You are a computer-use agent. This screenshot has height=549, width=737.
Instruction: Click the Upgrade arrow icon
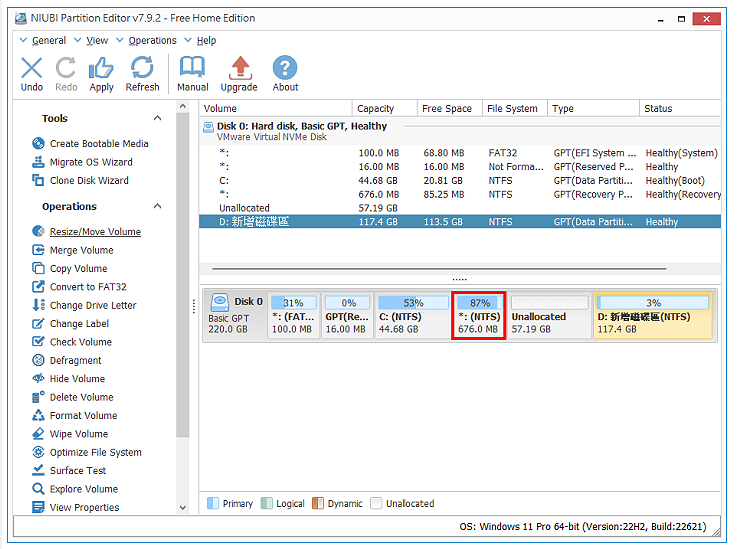(x=239, y=73)
